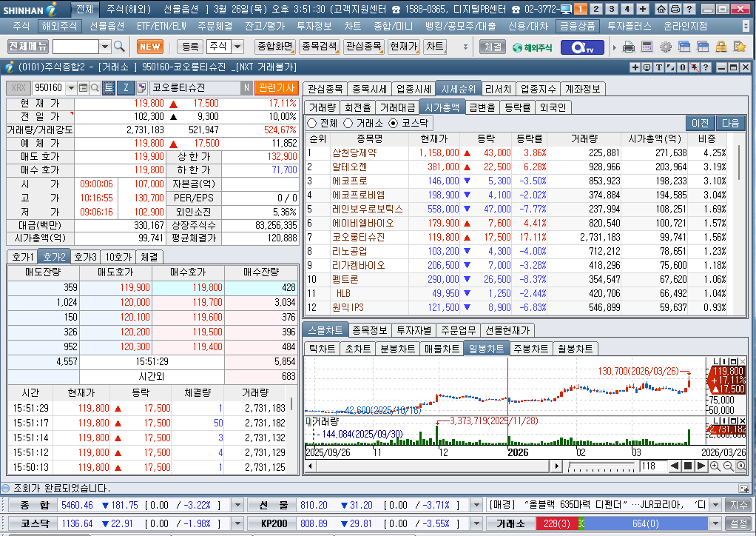Viewport: 756px width, 536px height.
Task: Switch to virtual screen 2
Action: [596, 9]
